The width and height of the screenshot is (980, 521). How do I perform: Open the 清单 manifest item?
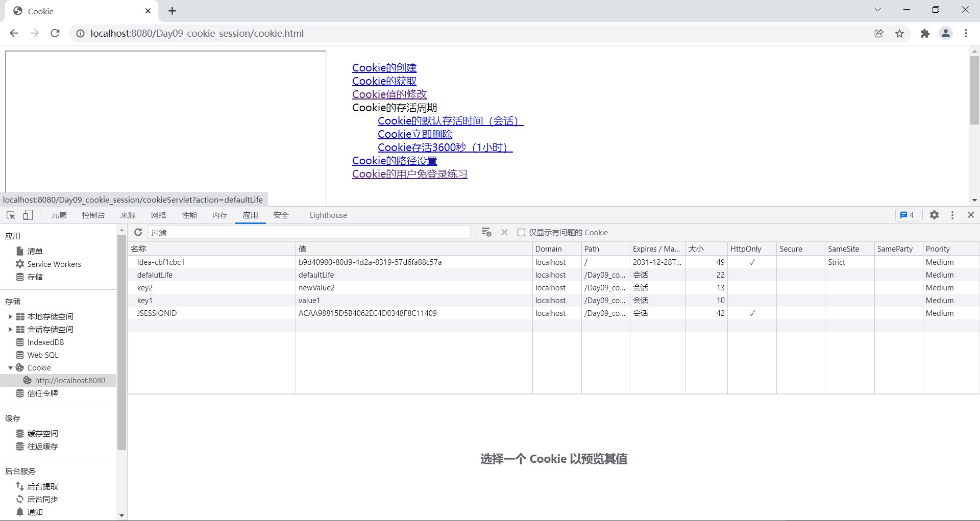35,251
